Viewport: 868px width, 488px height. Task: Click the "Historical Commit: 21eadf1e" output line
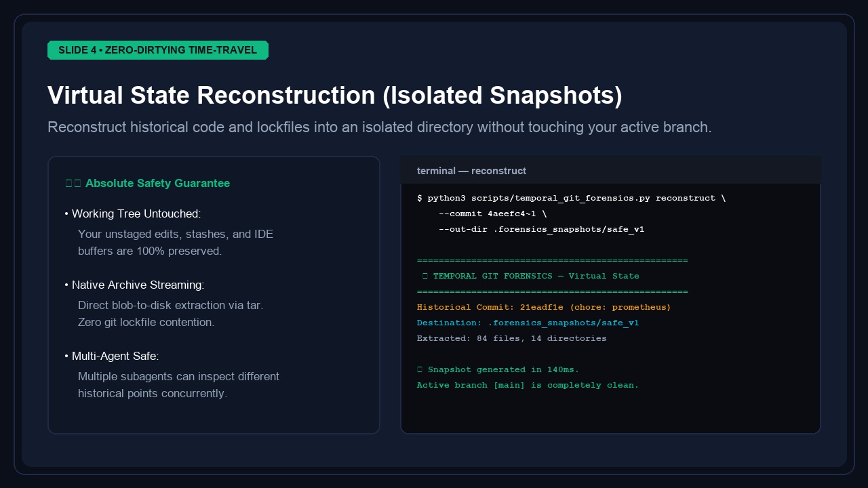pyautogui.click(x=544, y=308)
